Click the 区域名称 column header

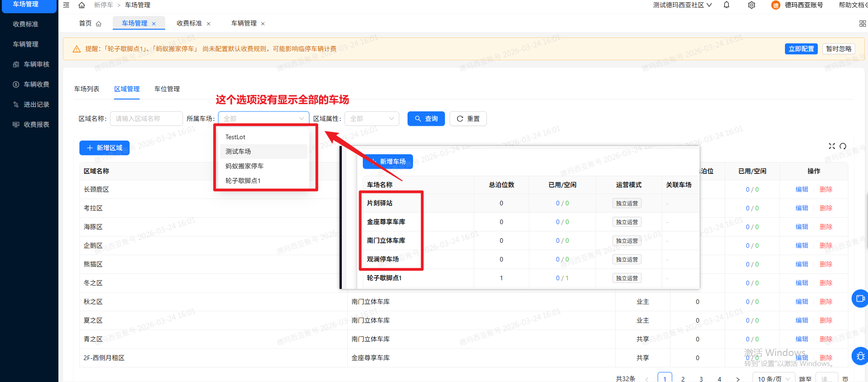coord(96,171)
